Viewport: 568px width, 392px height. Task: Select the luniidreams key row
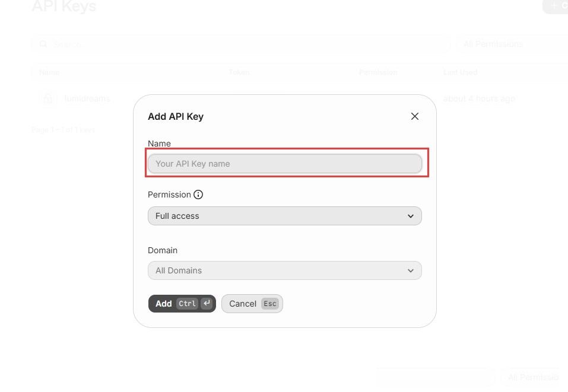pyautogui.click(x=300, y=98)
